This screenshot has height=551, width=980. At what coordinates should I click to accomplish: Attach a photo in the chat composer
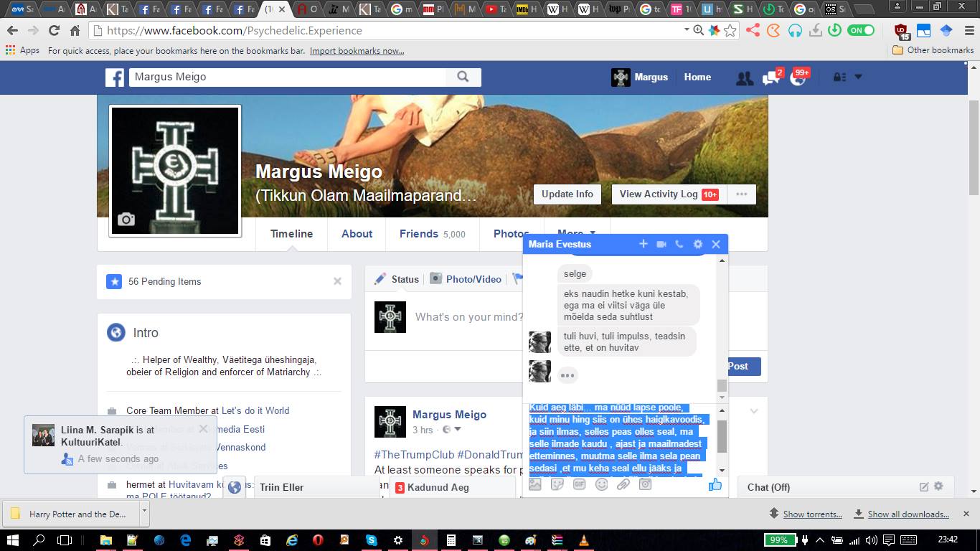535,484
